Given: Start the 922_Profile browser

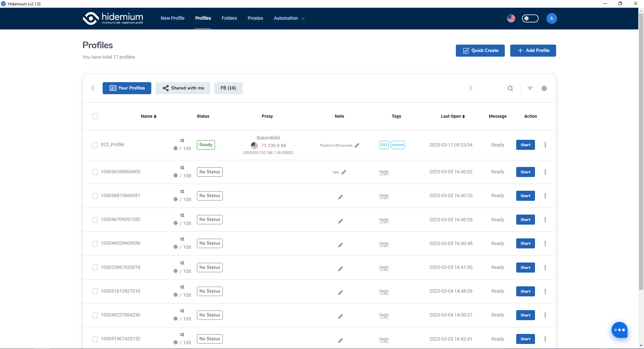Looking at the screenshot, I should click(x=525, y=145).
